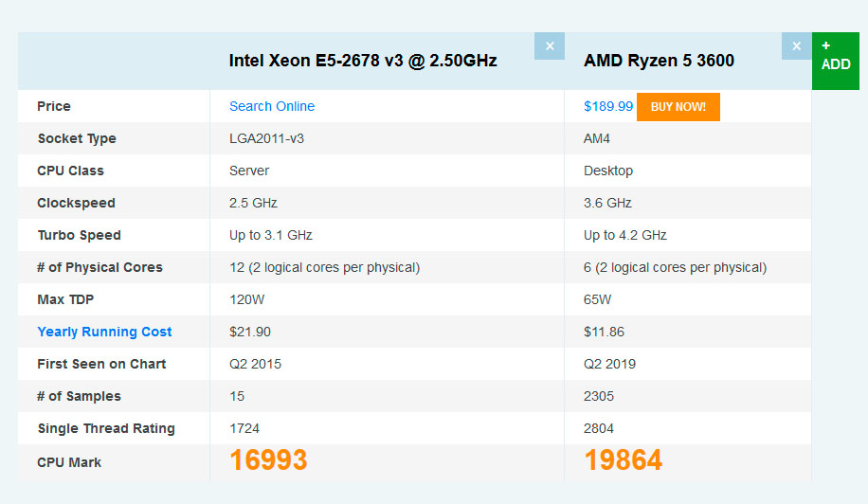Click the Socket Type row label
The width and height of the screenshot is (868, 504).
click(77, 138)
